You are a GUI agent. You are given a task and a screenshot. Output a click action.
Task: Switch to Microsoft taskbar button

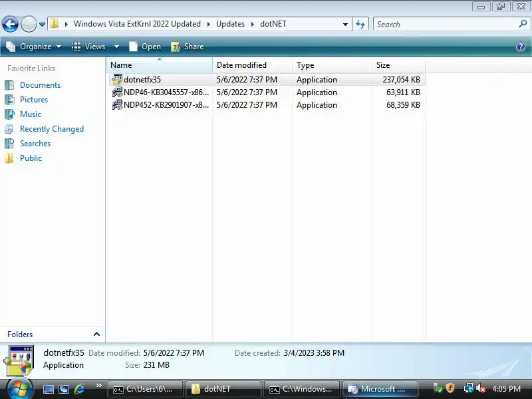coord(380,389)
